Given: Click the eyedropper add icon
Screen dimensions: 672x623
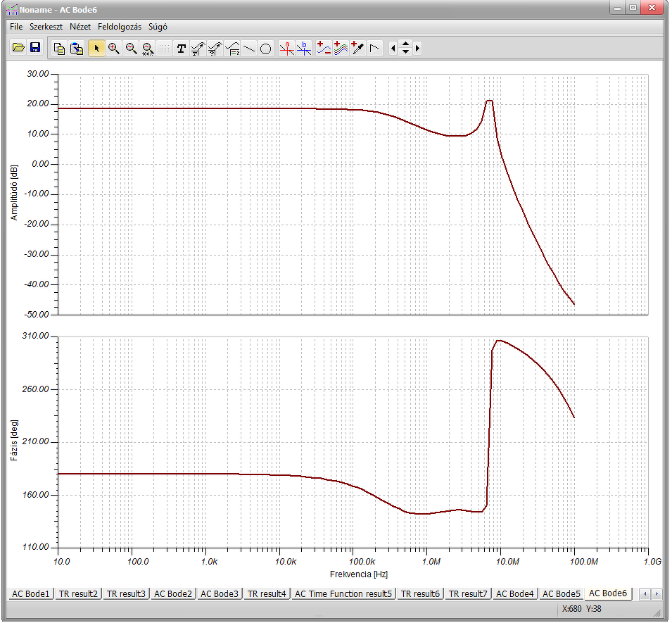Looking at the screenshot, I should coord(357,49).
